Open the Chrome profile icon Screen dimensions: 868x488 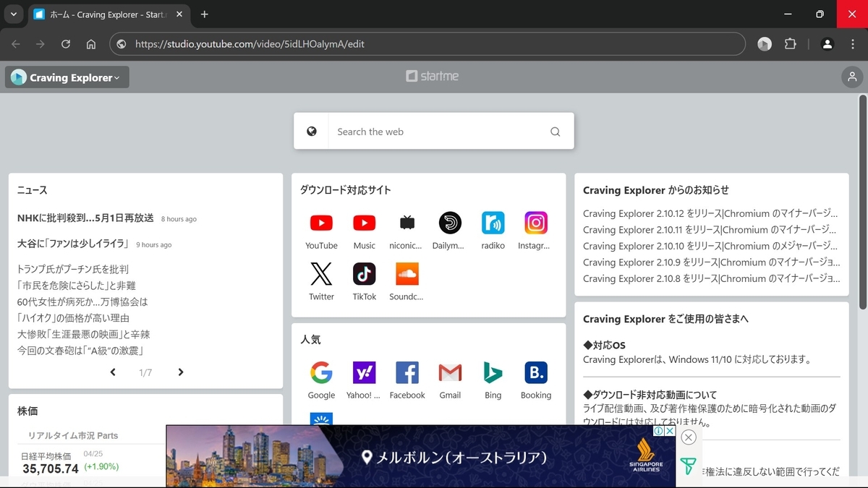tap(827, 44)
